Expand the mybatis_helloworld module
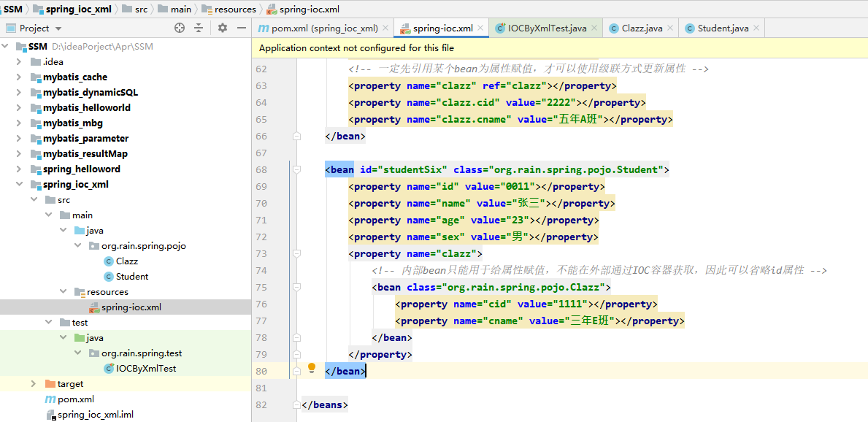The image size is (868, 422). pos(19,107)
